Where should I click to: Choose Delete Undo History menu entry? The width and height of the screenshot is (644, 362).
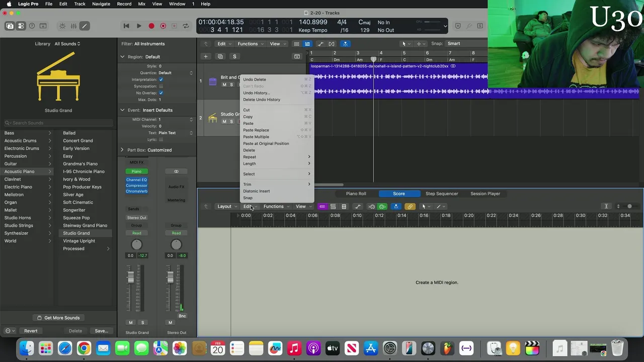277,100
